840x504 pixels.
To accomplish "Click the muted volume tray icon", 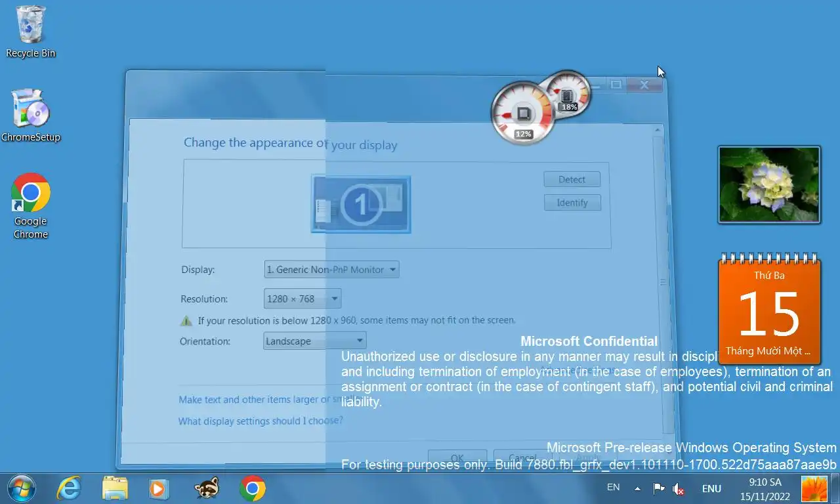I will coord(679,489).
